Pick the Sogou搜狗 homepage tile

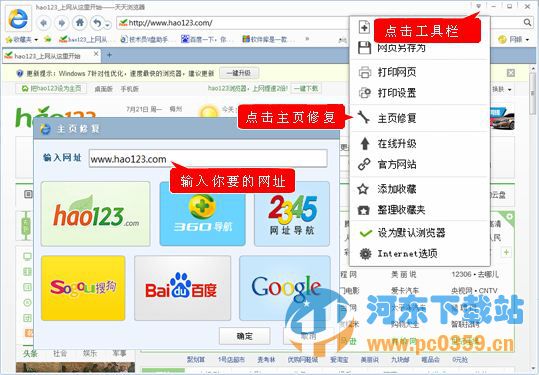83,288
